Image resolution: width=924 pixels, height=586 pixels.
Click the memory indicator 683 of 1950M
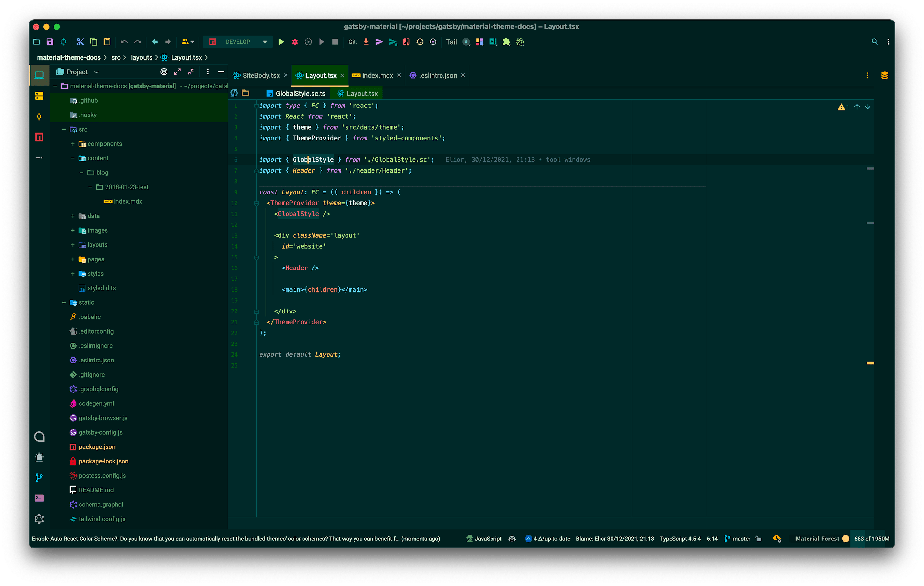(871, 539)
